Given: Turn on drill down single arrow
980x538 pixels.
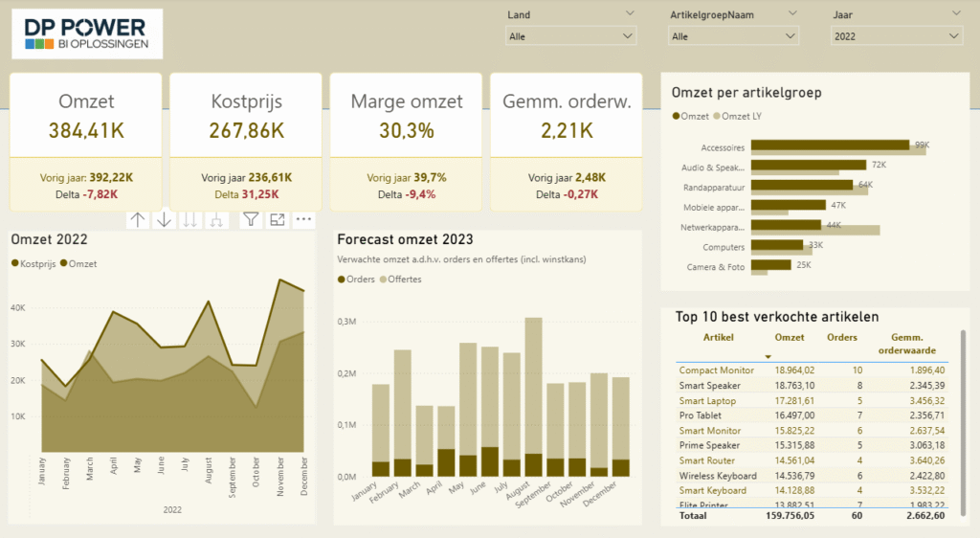Looking at the screenshot, I should (x=165, y=219).
